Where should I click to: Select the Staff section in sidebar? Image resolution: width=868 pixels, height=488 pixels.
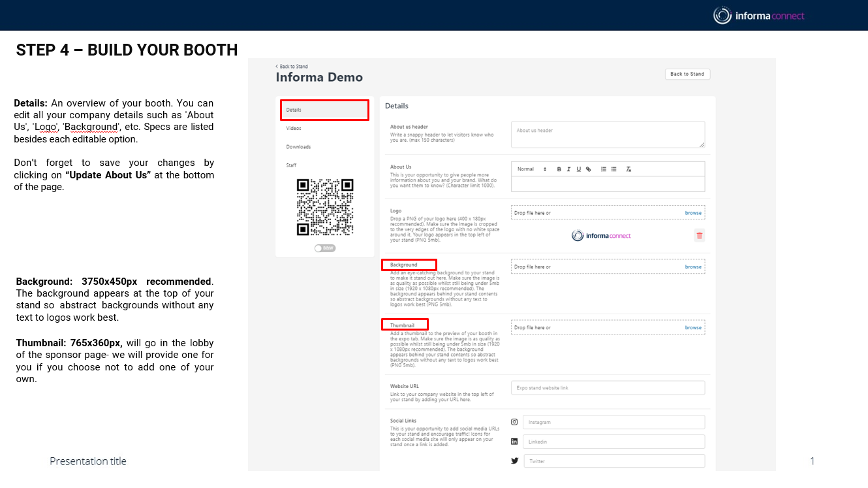tap(291, 165)
